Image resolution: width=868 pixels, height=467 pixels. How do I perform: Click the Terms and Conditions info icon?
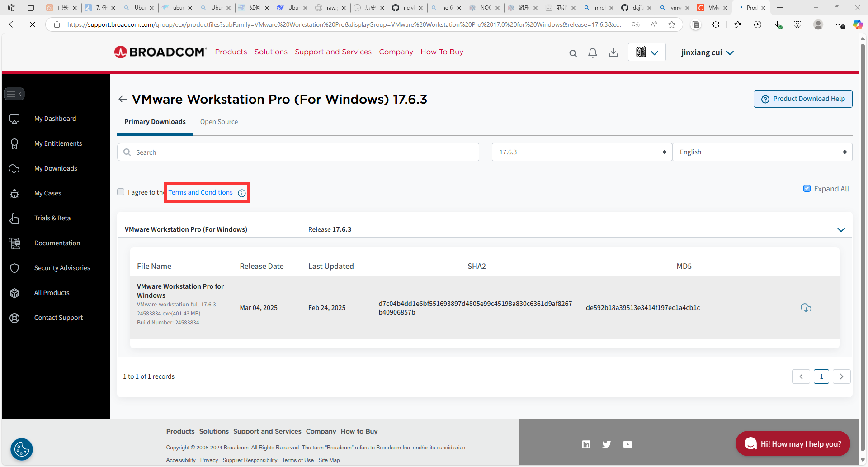(x=242, y=193)
